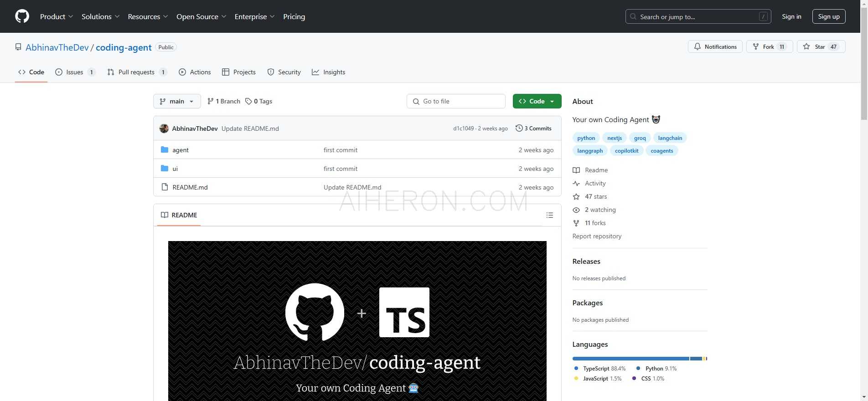Click the book icon beside Readme in About

576,170
